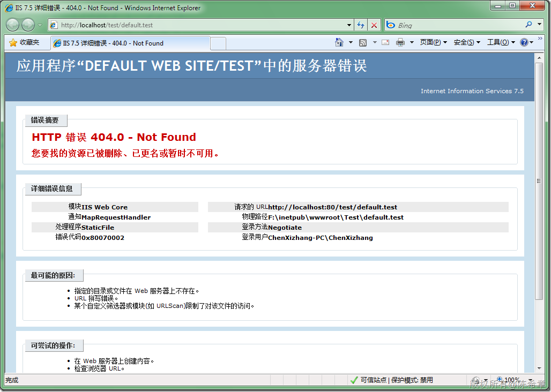Expand the Print options dropdown arrow
Image resolution: width=551 pixels, height=392 pixels.
[412, 42]
